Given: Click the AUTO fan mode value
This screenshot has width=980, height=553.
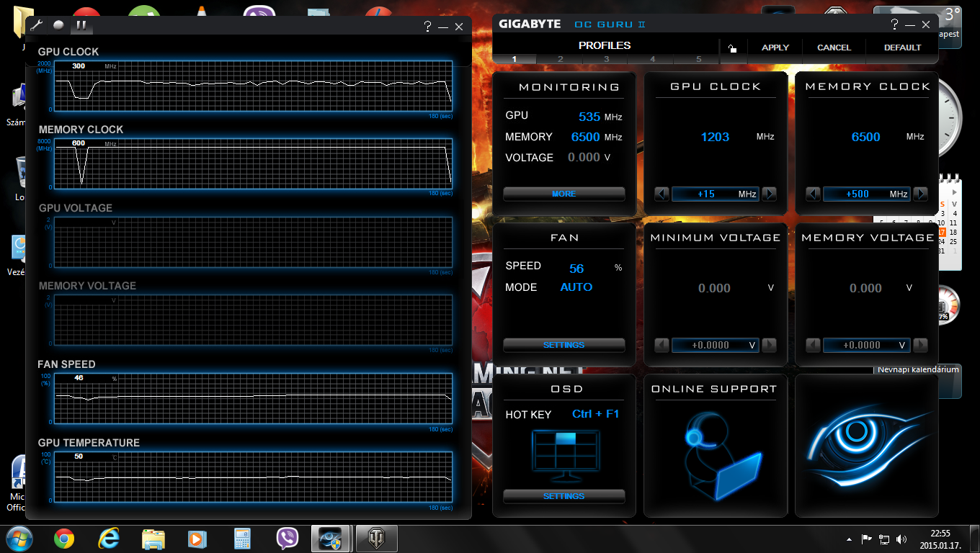Looking at the screenshot, I should [x=576, y=287].
